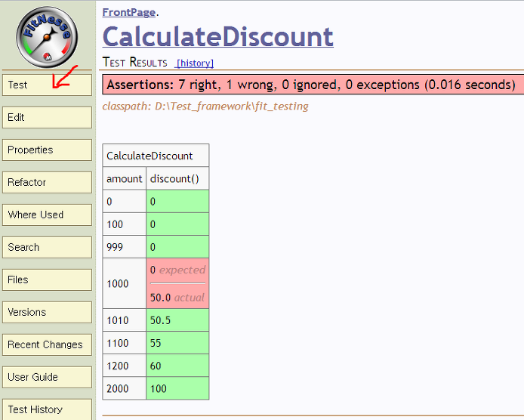The height and width of the screenshot is (420, 524).
Task: Select the amount cell '2000'
Action: pos(125,388)
